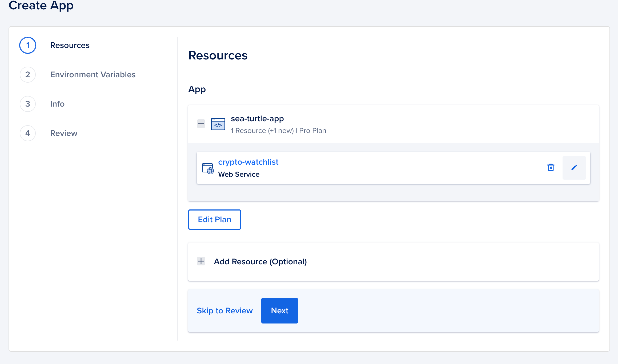Delete the crypto-watchlist resource with the trash icon
Screen dimensions: 618x364
click(x=551, y=167)
